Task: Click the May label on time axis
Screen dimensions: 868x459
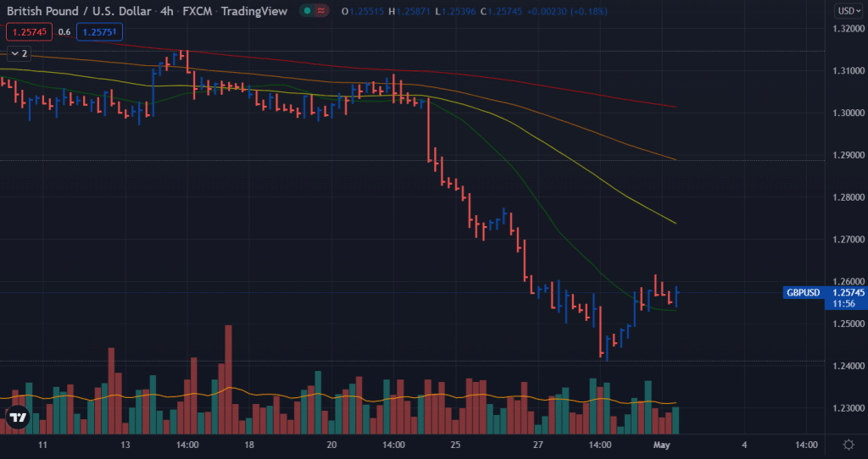Action: pyautogui.click(x=661, y=445)
